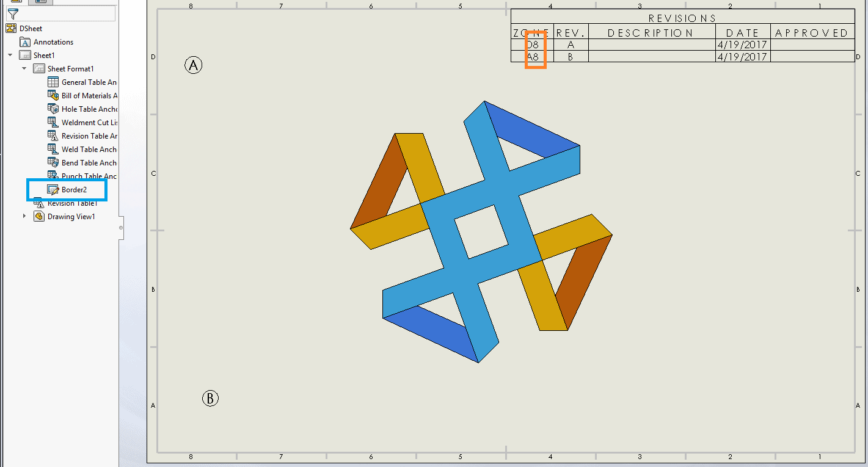
Task: Click the REVISIONS table title header
Action: (x=682, y=18)
